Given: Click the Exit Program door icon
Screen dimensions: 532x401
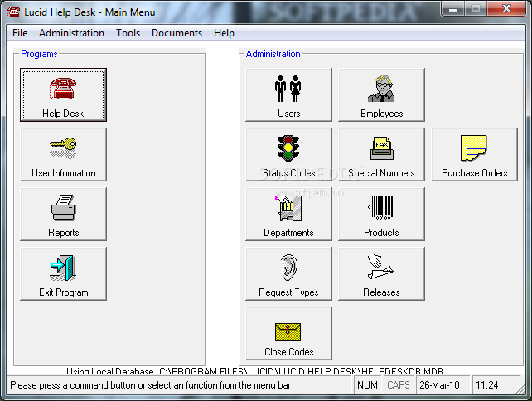Looking at the screenshot, I should [x=63, y=273].
